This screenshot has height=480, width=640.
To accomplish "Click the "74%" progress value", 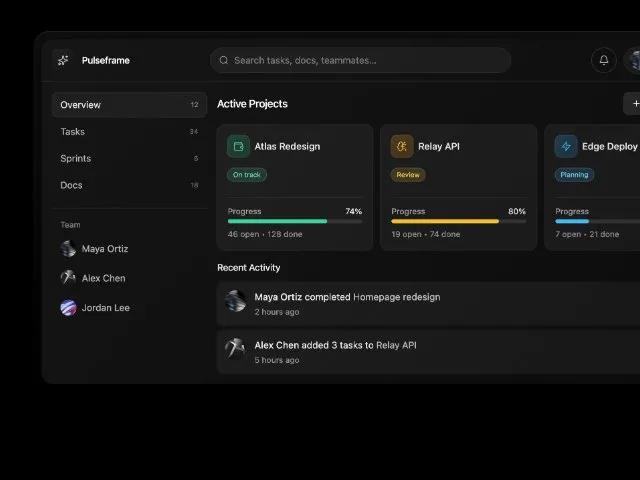I will click(x=353, y=211).
